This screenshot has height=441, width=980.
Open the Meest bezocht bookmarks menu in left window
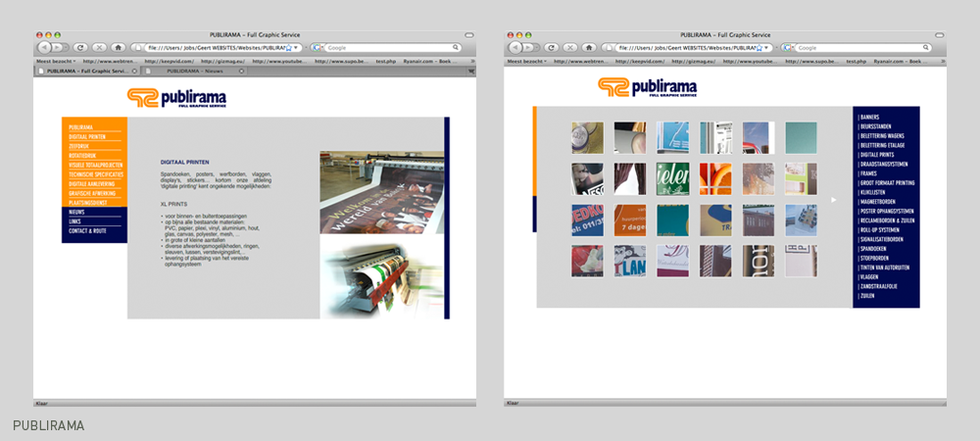[x=56, y=61]
